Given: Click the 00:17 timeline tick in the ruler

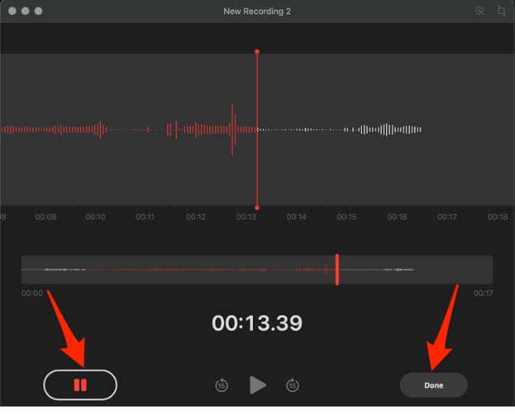Looking at the screenshot, I should point(447,217).
